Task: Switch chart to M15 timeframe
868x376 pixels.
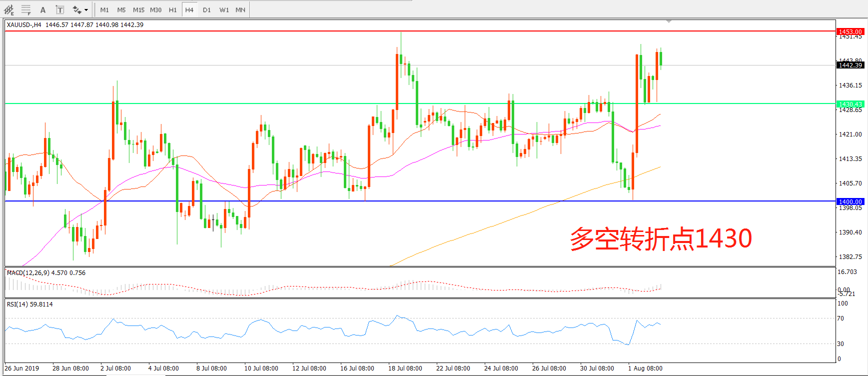Action: (138, 10)
